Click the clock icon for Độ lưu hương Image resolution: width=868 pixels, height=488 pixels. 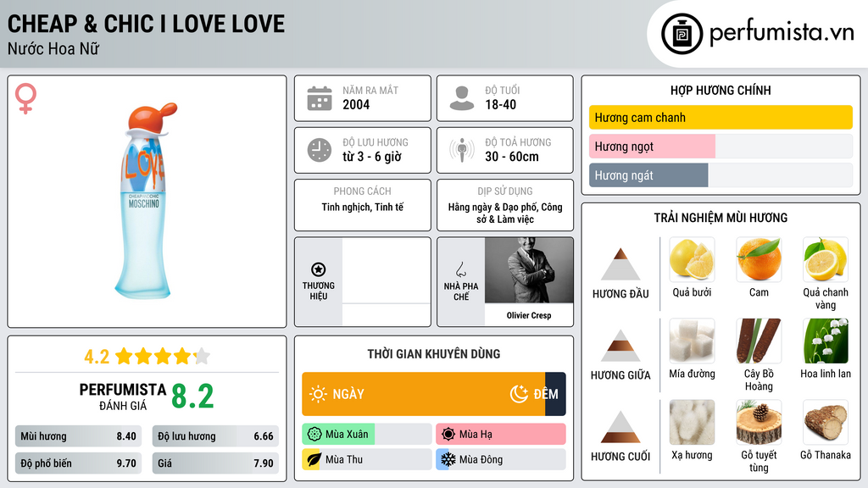click(320, 150)
